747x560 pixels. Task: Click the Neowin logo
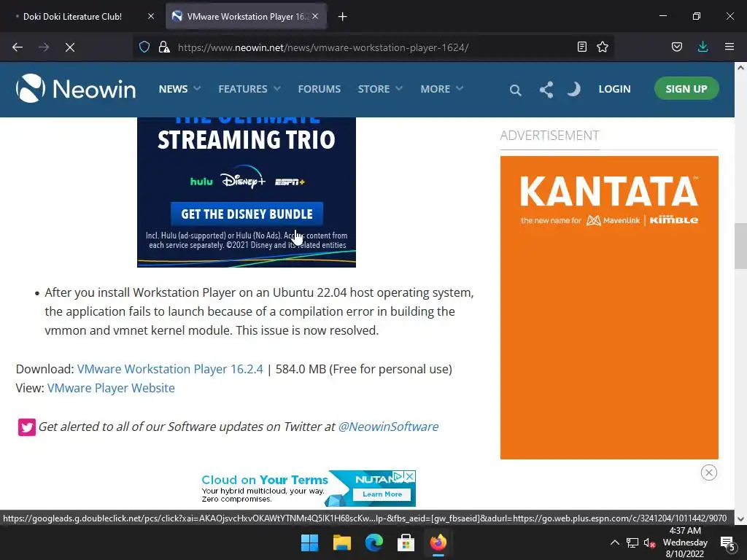tap(76, 88)
